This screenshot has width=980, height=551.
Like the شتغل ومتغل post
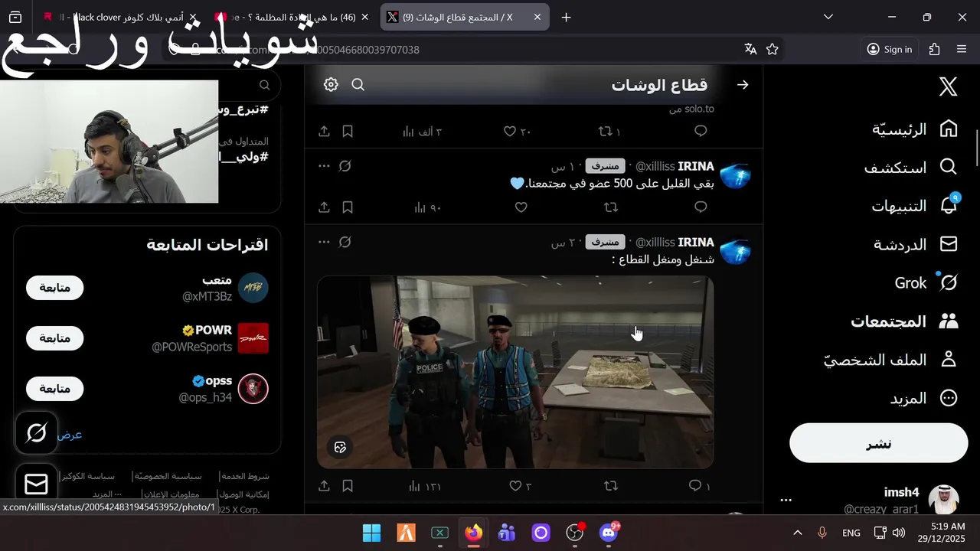(520, 486)
